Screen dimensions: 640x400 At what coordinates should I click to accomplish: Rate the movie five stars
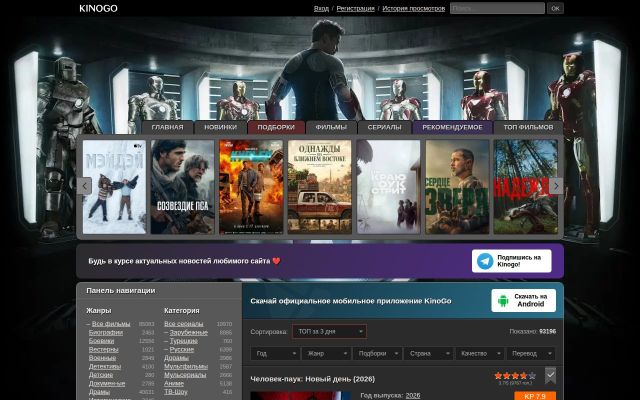point(532,376)
